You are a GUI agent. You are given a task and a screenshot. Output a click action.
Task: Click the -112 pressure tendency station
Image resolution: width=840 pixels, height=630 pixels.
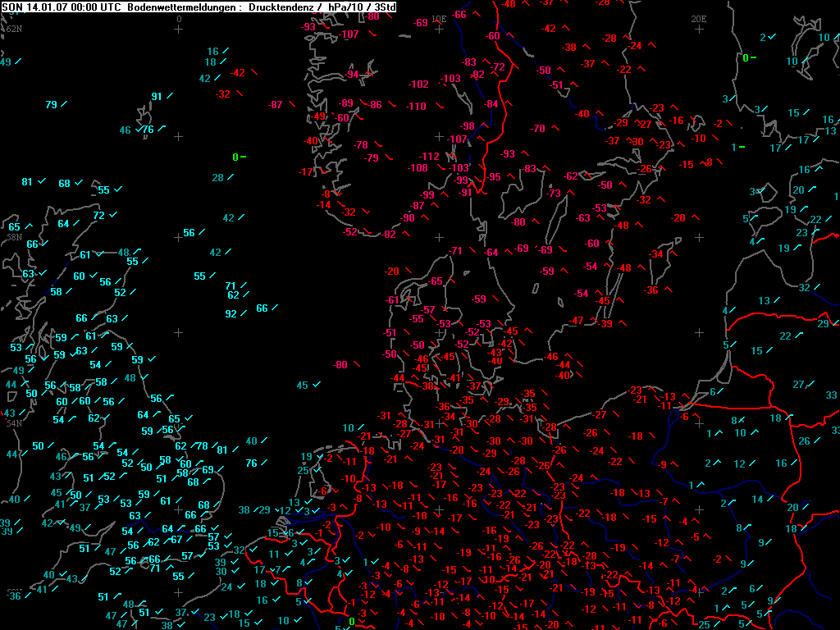(x=431, y=156)
